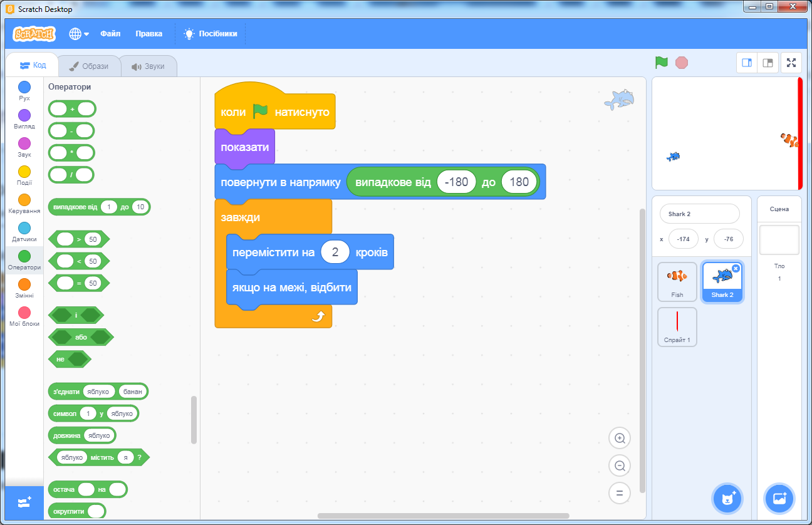
Task: Select the Shark 2 sprite thumbnail
Action: [722, 282]
